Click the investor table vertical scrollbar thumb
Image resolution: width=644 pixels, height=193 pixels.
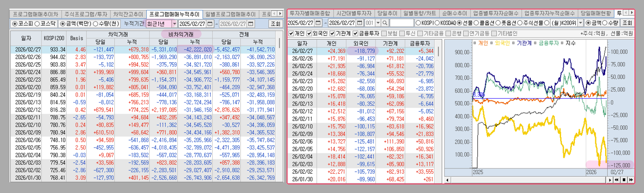tap(439, 52)
